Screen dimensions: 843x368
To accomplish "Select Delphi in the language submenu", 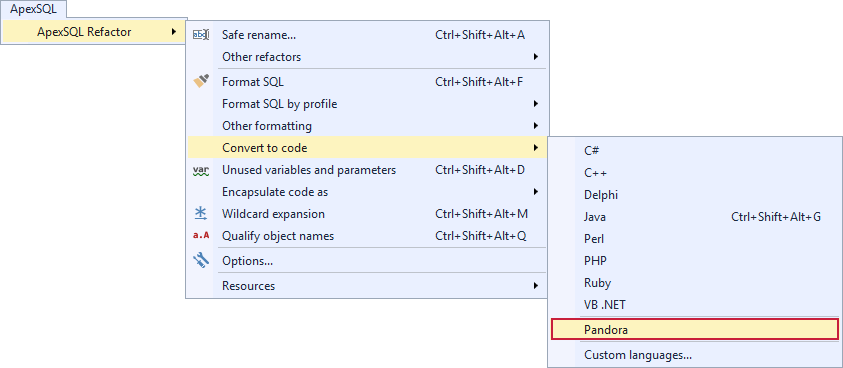I will pos(695,195).
